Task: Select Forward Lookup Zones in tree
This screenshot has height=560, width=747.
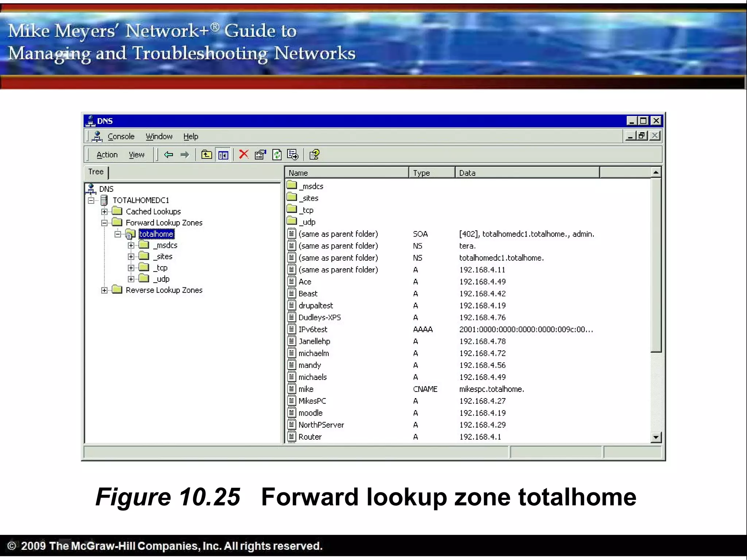Action: pyautogui.click(x=164, y=223)
